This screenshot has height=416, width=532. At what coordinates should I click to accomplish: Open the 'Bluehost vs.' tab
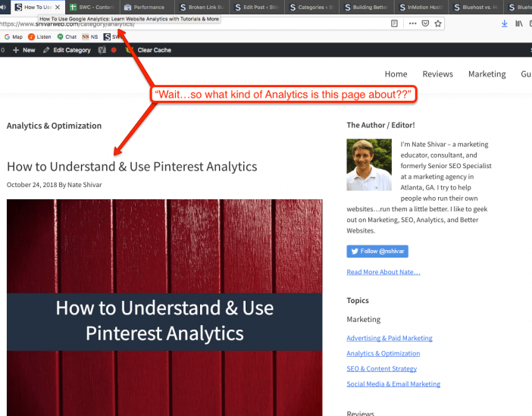477,7
